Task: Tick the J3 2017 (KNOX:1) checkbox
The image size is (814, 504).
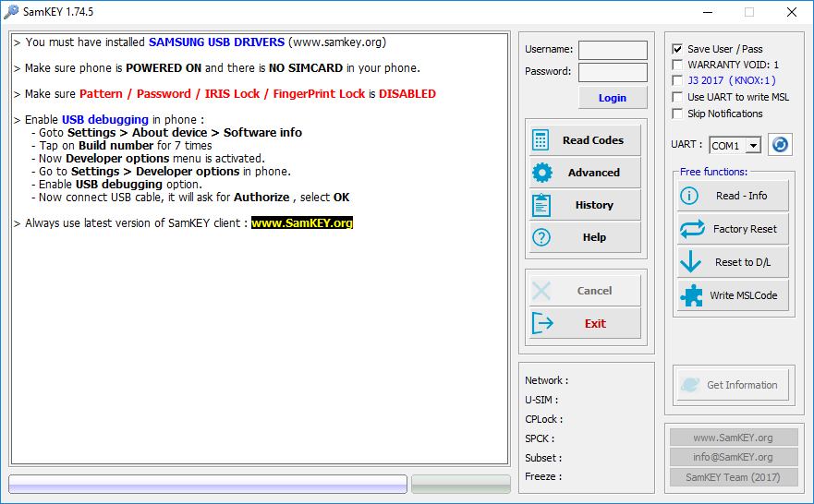Action: point(677,80)
